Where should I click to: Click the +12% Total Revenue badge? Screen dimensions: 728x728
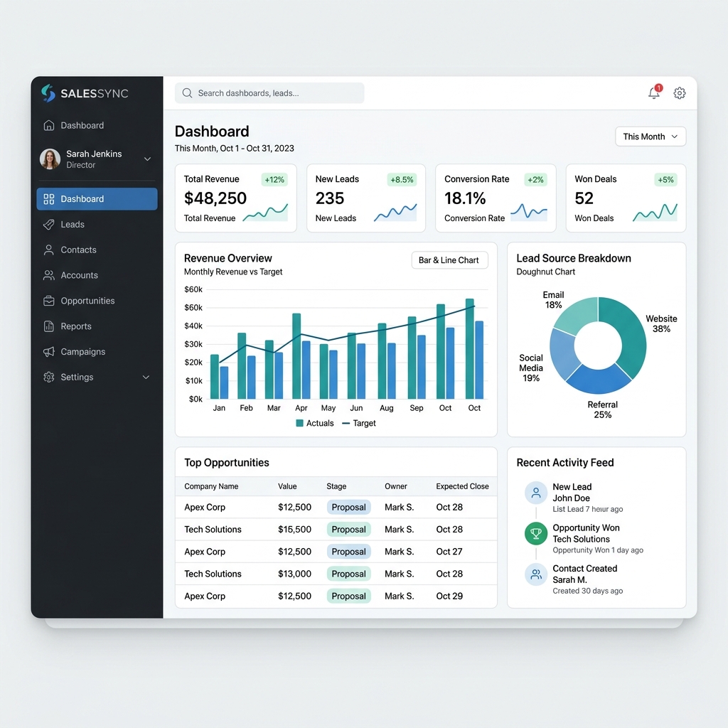pyautogui.click(x=274, y=180)
